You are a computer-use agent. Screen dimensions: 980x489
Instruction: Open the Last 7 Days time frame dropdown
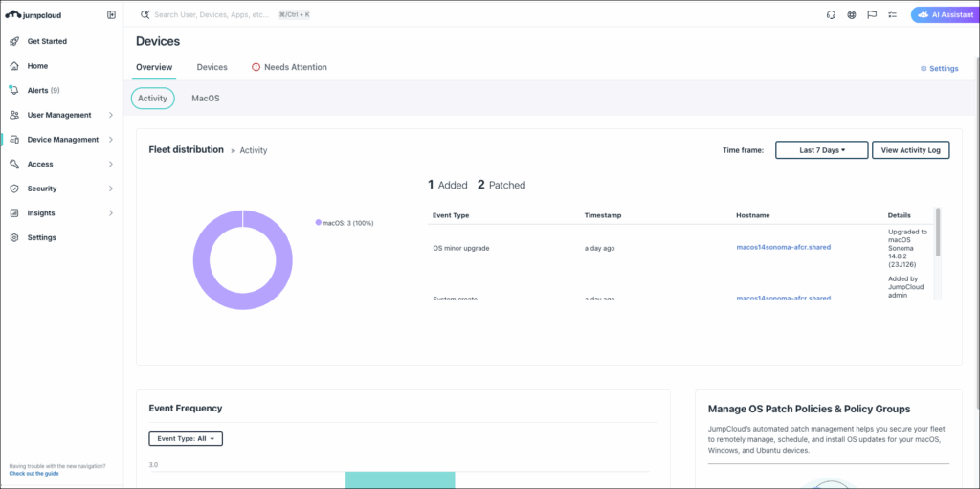[821, 150]
